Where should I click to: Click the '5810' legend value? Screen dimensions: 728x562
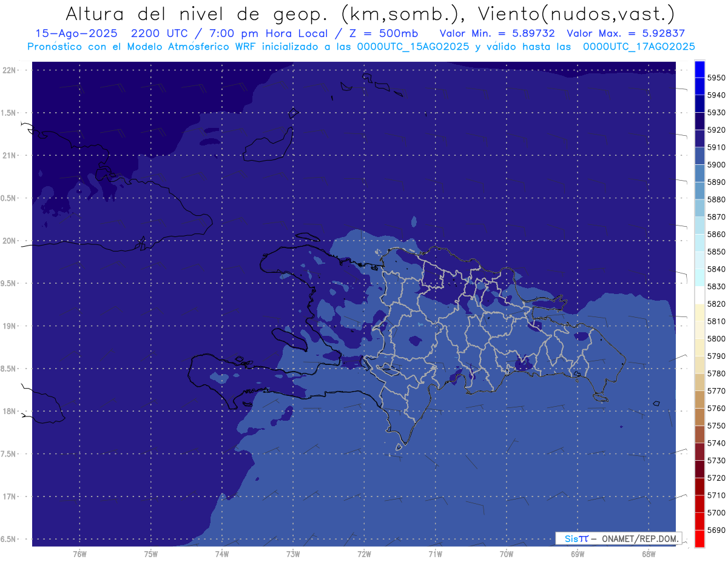point(716,321)
